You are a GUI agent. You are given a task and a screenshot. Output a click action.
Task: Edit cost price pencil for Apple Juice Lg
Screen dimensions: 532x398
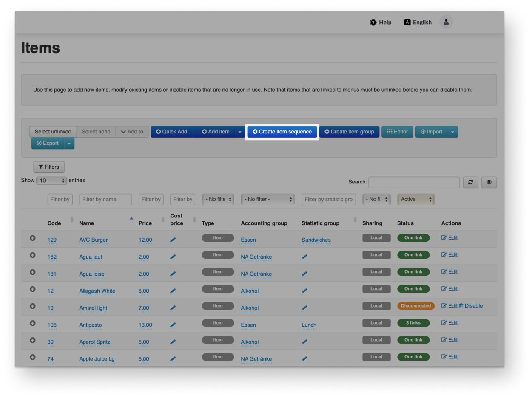(173, 359)
